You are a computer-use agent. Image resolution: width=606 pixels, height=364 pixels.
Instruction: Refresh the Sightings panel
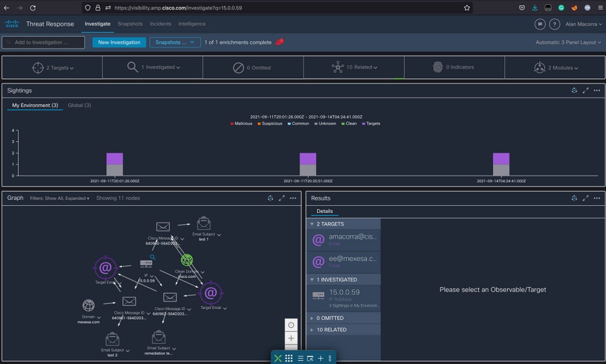[x=574, y=90]
